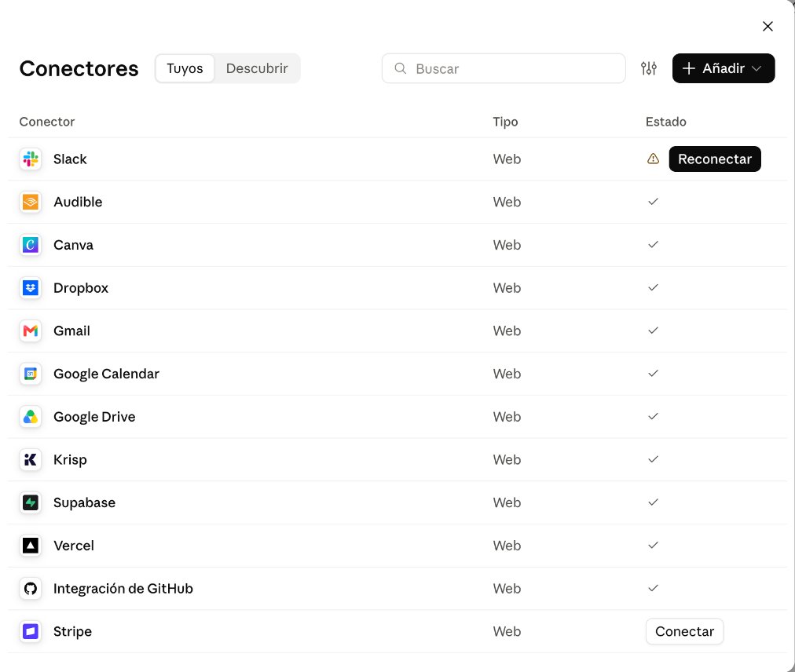The image size is (795, 672).
Task: Open the Canva connector name
Action: pos(74,245)
